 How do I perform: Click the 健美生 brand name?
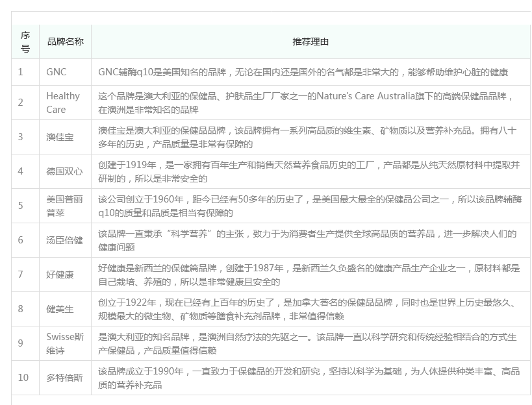tap(60, 309)
